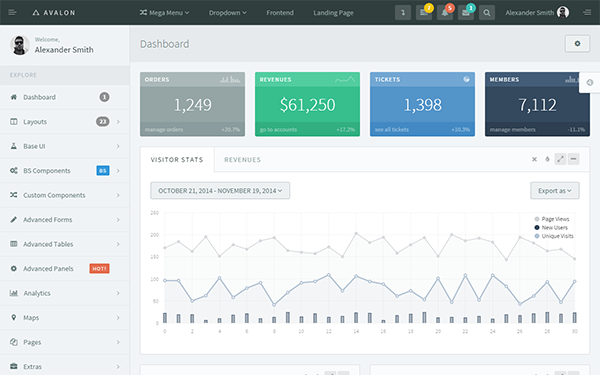Expand the Base UI submenu chevron
600x375 pixels.
(118, 146)
